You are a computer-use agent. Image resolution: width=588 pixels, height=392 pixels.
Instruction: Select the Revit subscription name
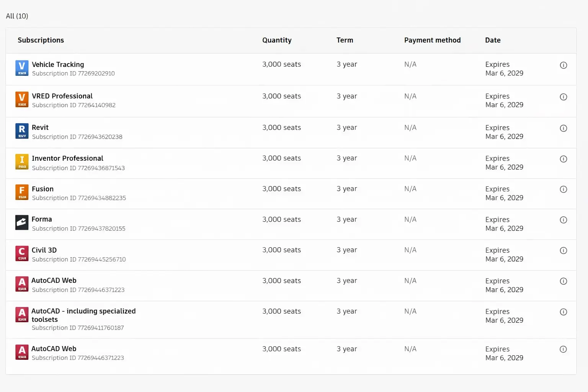point(40,127)
